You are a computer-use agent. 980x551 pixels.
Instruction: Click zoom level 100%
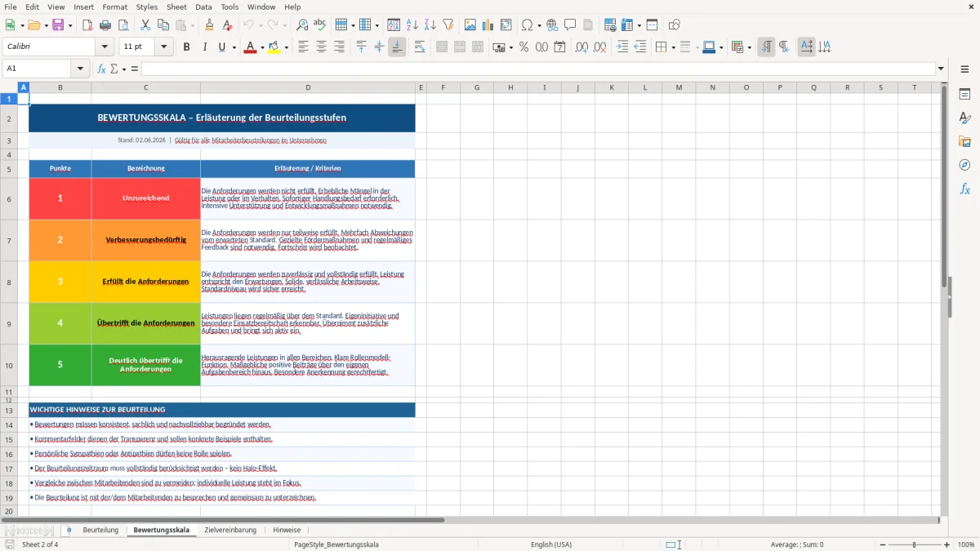(x=965, y=544)
